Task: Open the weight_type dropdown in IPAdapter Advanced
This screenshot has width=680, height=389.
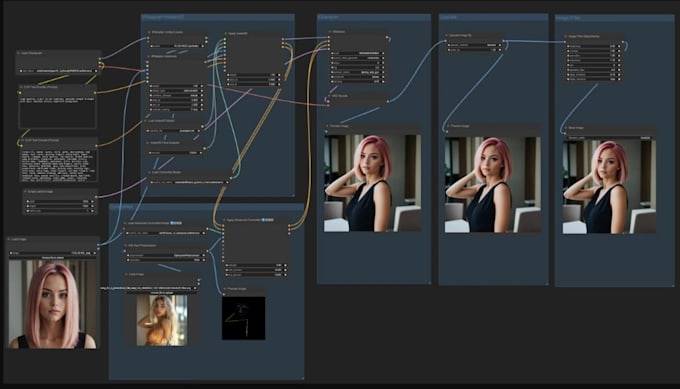Action: [177, 91]
